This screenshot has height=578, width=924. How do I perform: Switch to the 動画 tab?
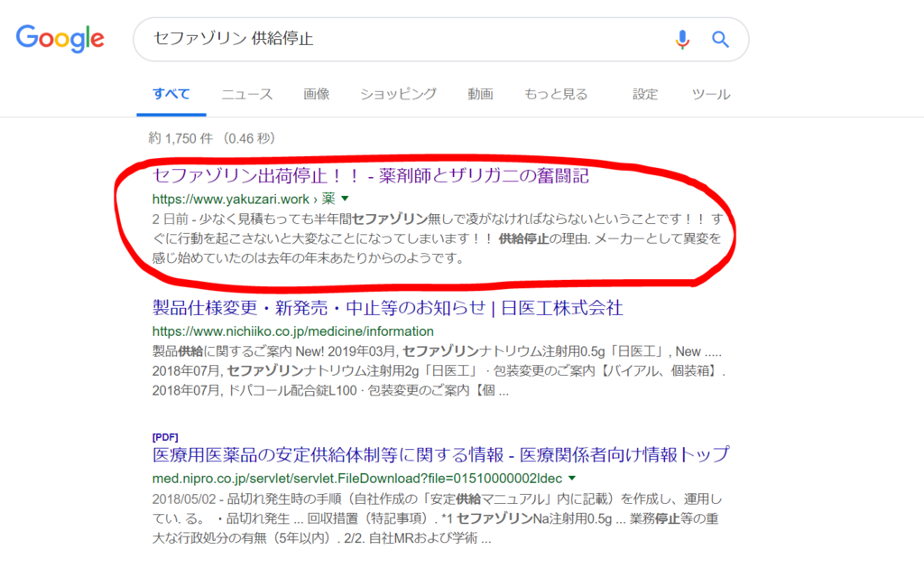tap(480, 93)
